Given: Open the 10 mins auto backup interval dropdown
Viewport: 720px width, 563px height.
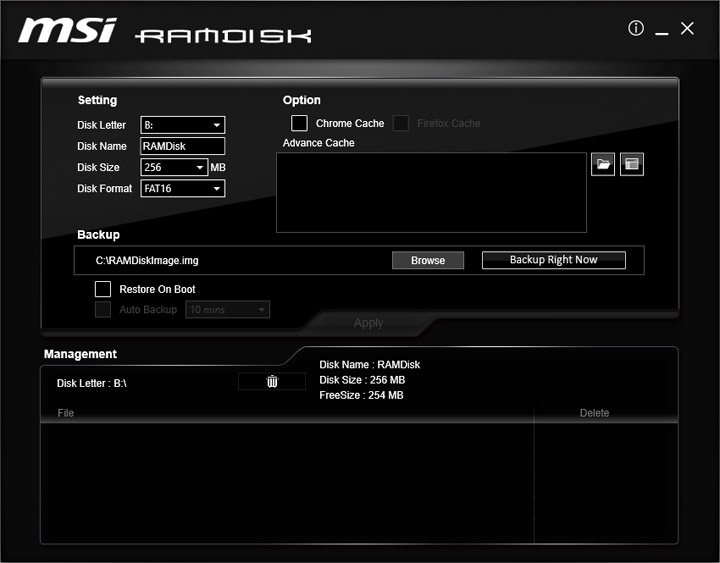Looking at the screenshot, I should pyautogui.click(x=227, y=310).
